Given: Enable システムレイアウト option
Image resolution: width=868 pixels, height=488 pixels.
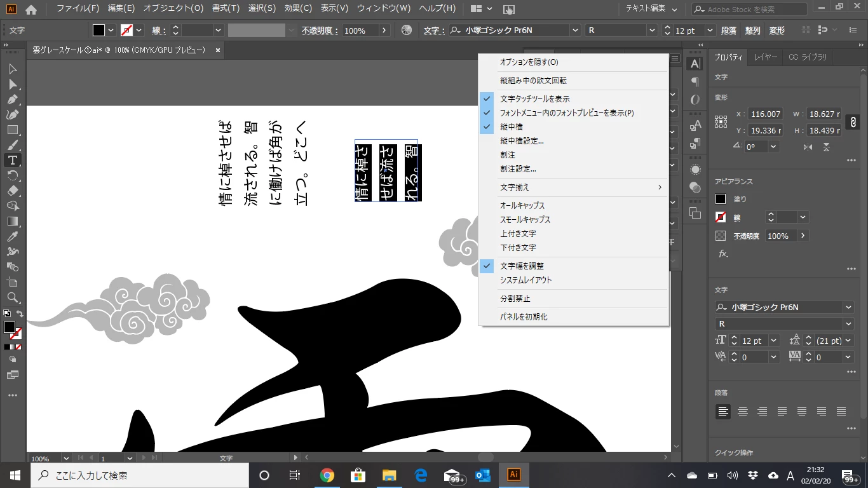Looking at the screenshot, I should point(526,280).
